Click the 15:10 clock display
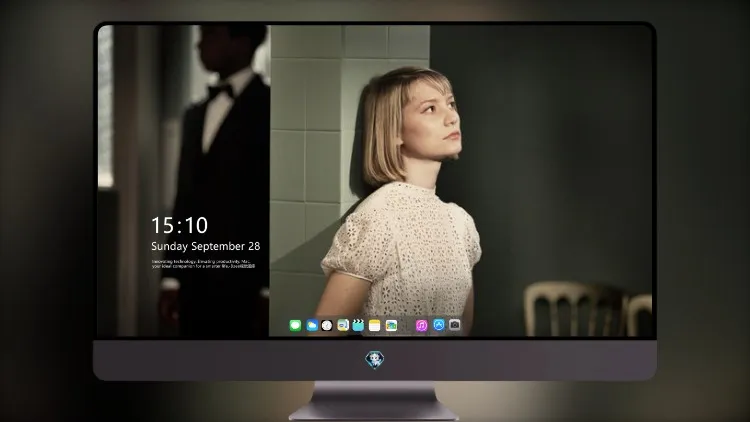The image size is (750, 422). pyautogui.click(x=179, y=225)
